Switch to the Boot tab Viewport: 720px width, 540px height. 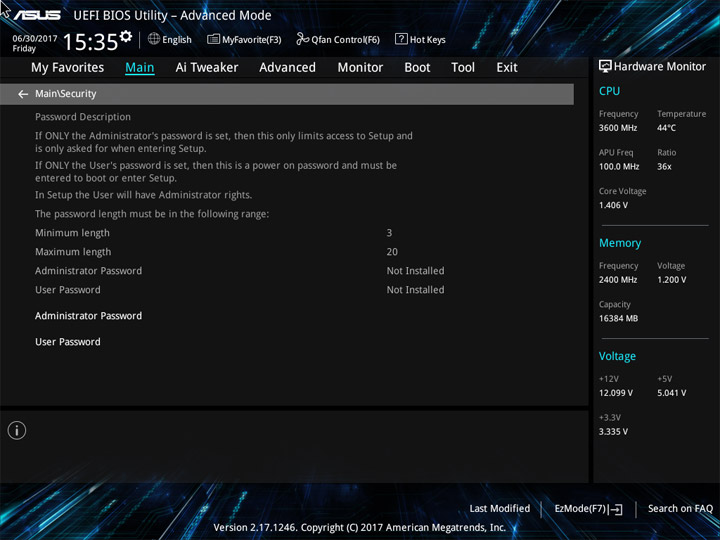(417, 68)
